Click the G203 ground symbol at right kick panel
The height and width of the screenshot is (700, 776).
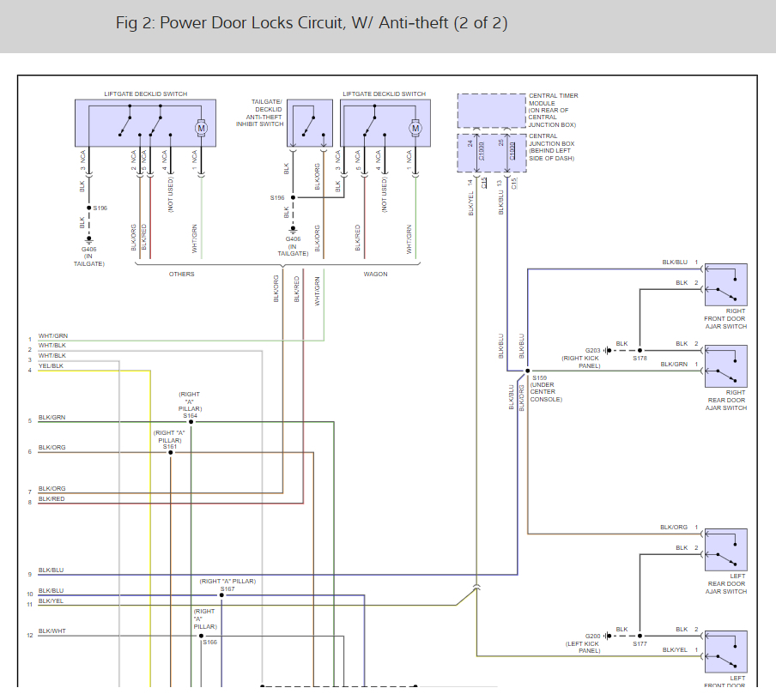click(x=606, y=350)
